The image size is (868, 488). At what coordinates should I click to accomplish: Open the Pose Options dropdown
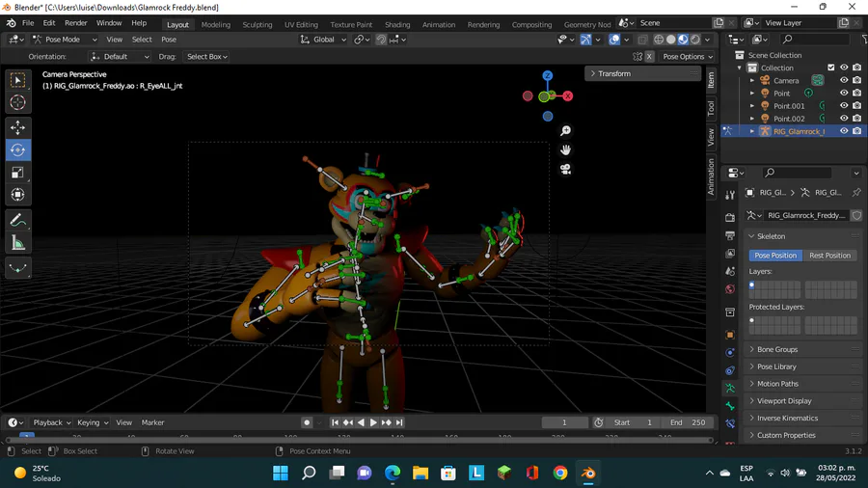click(688, 57)
